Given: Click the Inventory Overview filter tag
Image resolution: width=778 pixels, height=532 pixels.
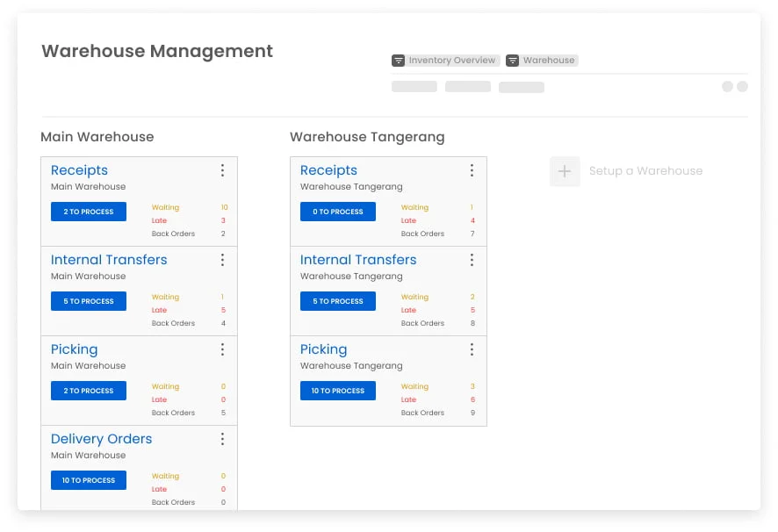Looking at the screenshot, I should [445, 61].
